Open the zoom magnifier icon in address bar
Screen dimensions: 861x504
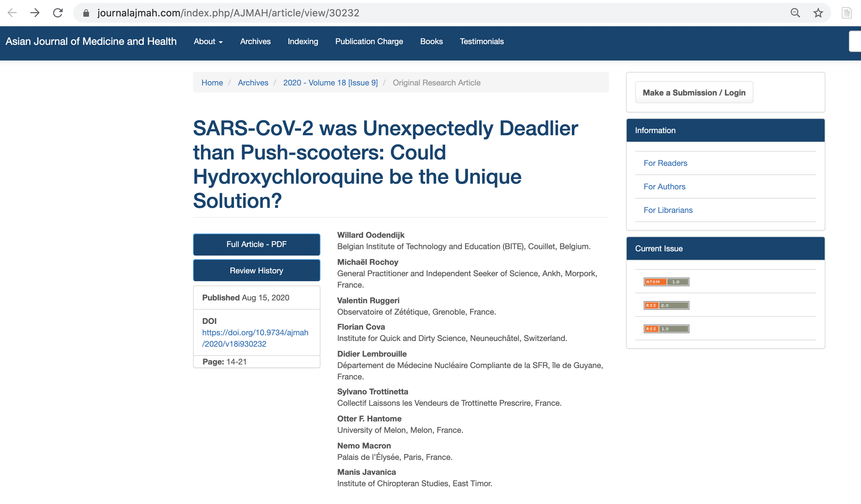[x=795, y=13]
